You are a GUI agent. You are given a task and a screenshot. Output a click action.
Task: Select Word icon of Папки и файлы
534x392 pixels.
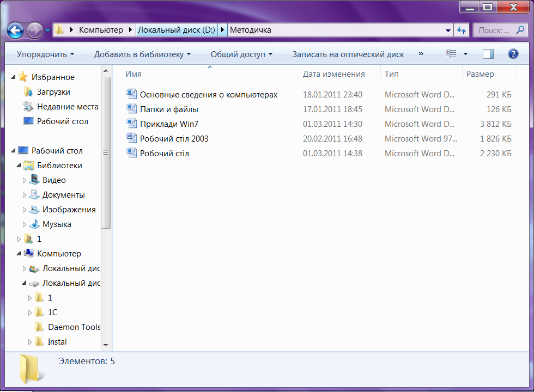[x=131, y=109]
